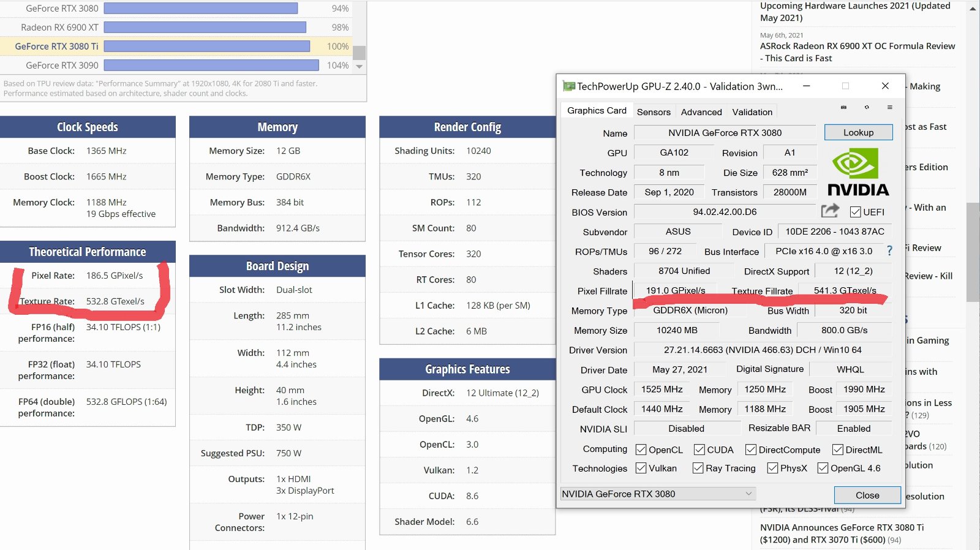
Task: Switch to the Graphics Card tab
Action: point(597,110)
